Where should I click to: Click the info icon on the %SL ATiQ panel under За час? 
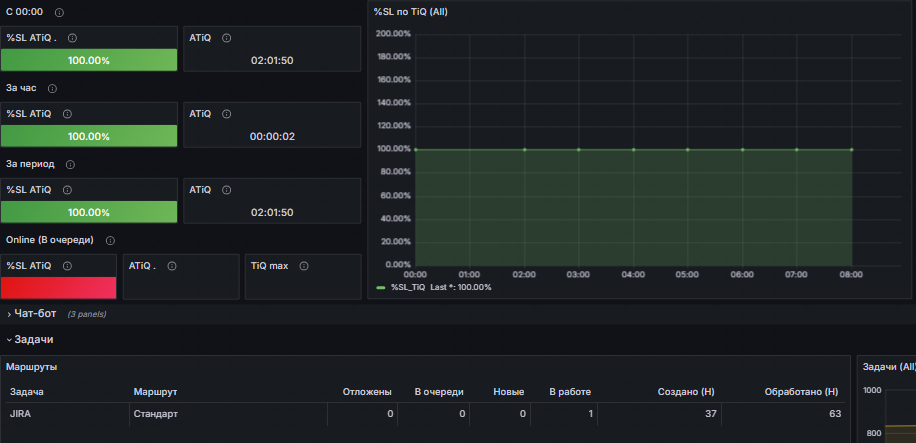point(67,114)
